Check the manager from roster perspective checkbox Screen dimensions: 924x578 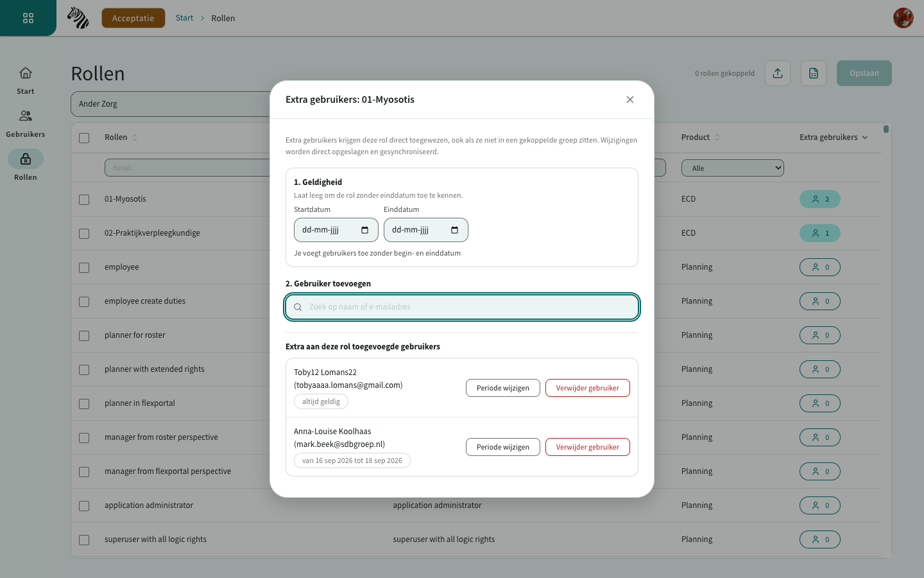84,437
